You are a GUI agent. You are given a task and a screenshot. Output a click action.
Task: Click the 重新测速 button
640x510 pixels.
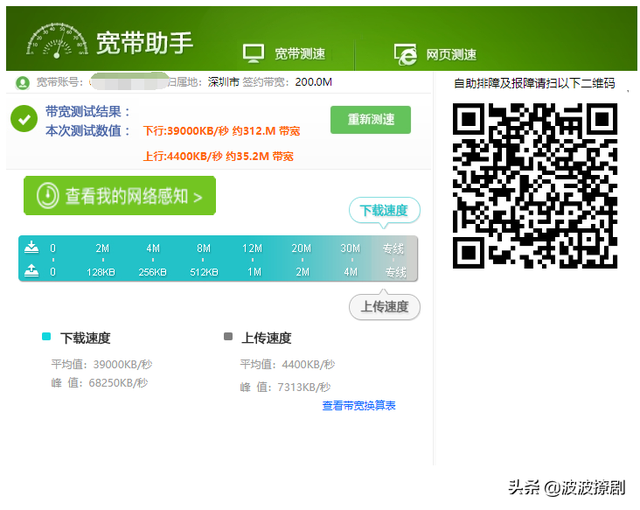(371, 120)
